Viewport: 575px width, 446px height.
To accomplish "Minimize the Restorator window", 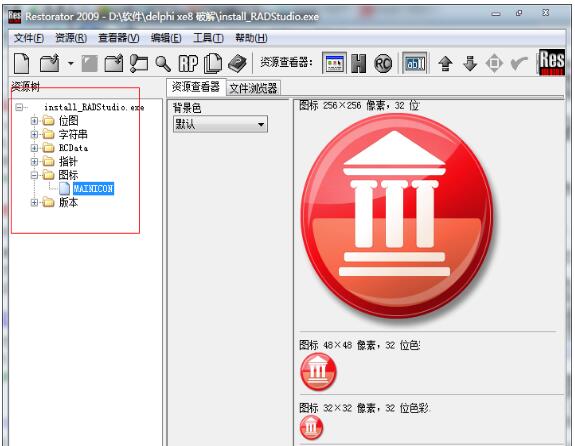I will [496, 14].
